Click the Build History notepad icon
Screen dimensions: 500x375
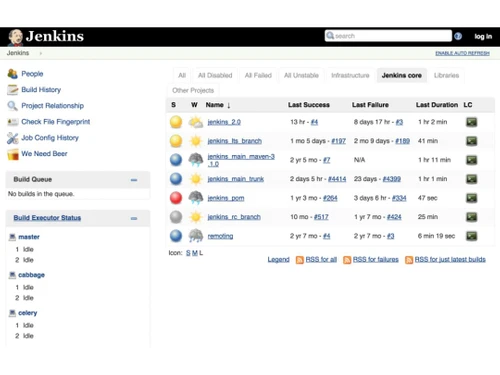click(13, 90)
